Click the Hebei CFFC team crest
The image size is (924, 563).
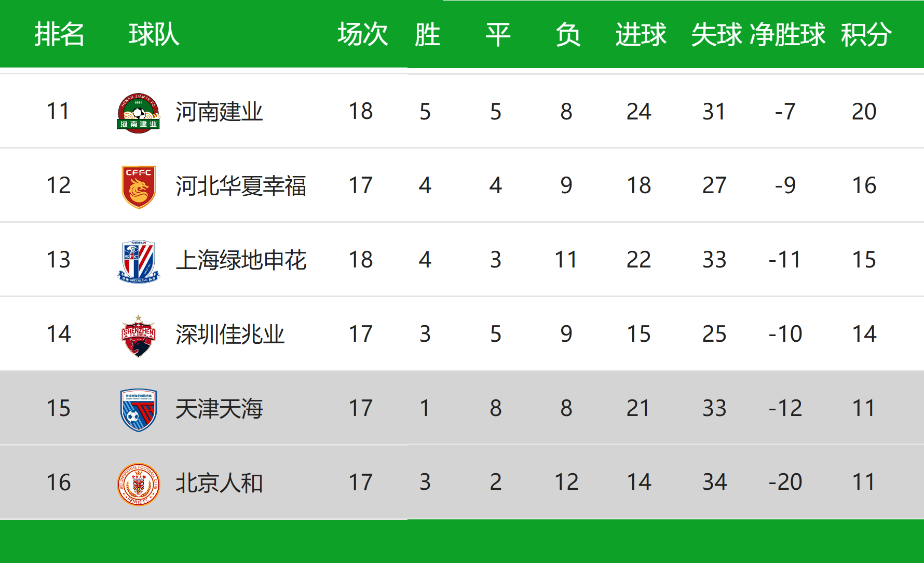[x=139, y=187]
